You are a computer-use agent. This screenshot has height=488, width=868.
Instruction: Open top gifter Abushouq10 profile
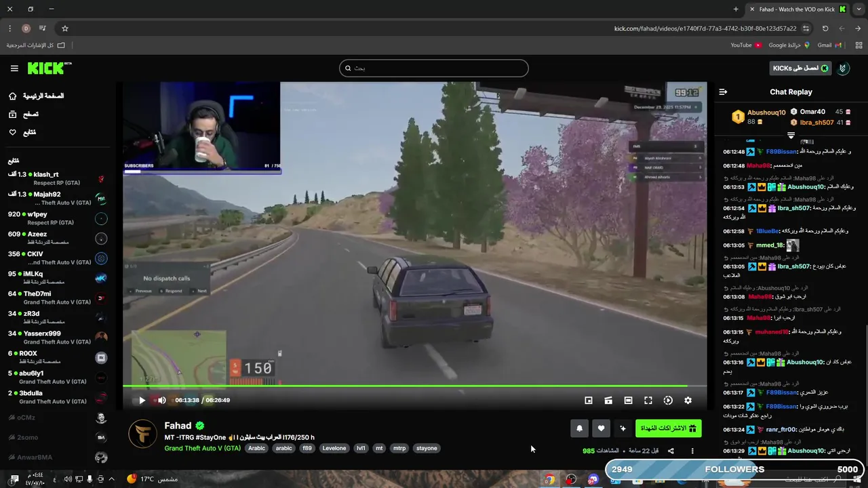tap(766, 113)
